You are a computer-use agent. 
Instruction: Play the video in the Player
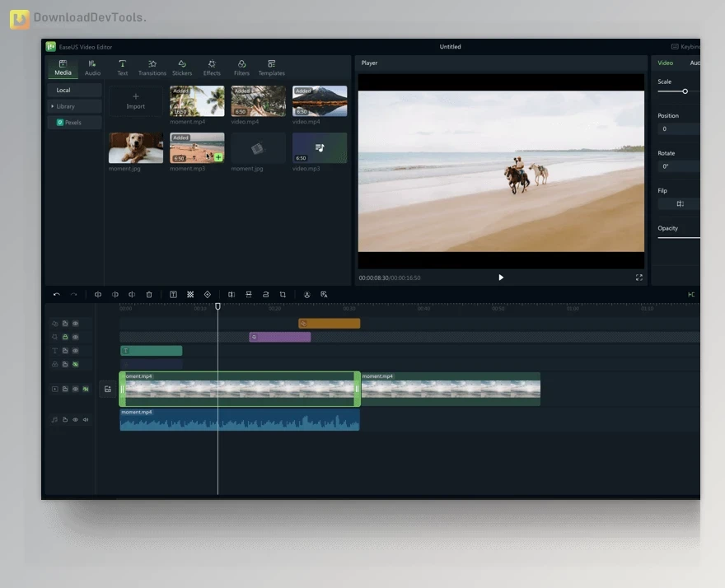(x=501, y=278)
